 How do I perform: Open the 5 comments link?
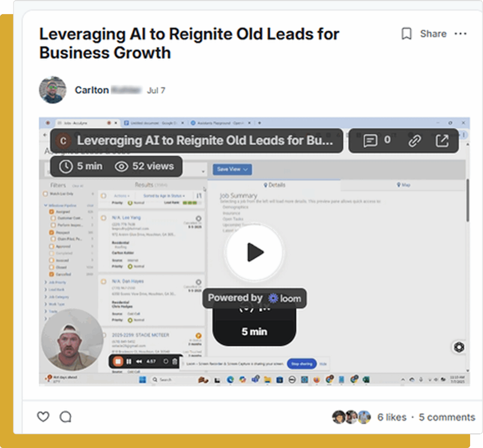447,417
